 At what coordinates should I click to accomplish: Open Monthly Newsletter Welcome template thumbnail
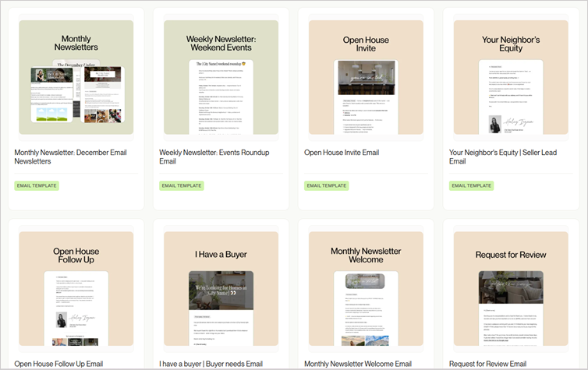pos(366,289)
